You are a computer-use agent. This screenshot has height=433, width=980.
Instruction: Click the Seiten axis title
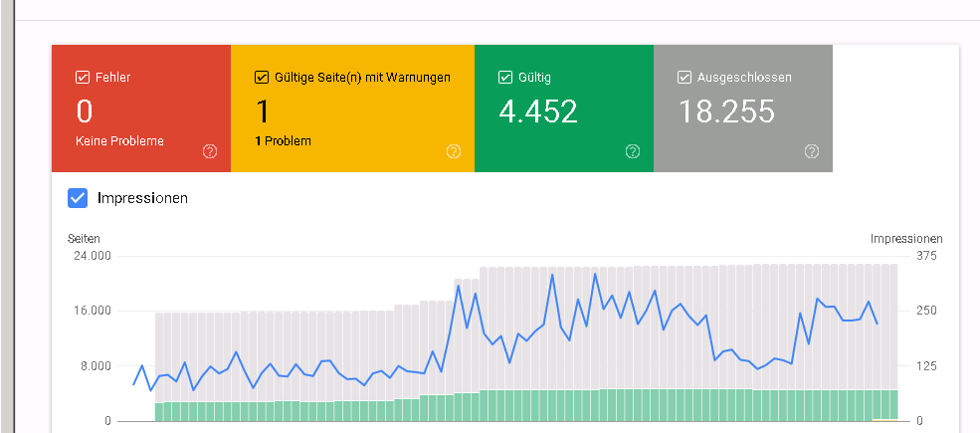(84, 239)
